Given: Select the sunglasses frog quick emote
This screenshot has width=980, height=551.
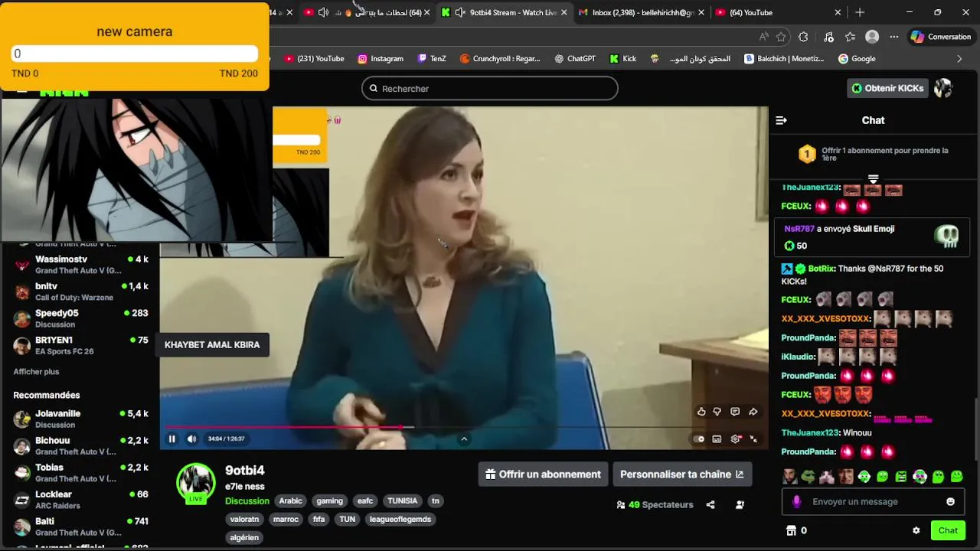Looking at the screenshot, I should pyautogui.click(x=808, y=477).
